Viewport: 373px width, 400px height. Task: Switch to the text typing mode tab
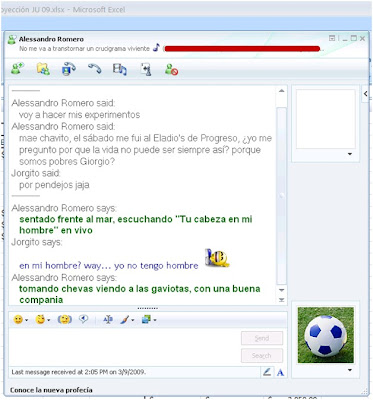280,372
